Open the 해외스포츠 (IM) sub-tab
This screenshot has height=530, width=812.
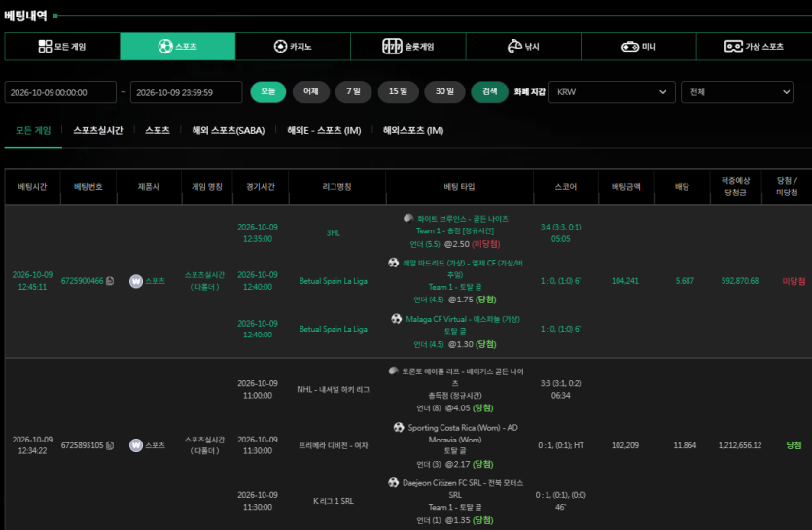413,130
